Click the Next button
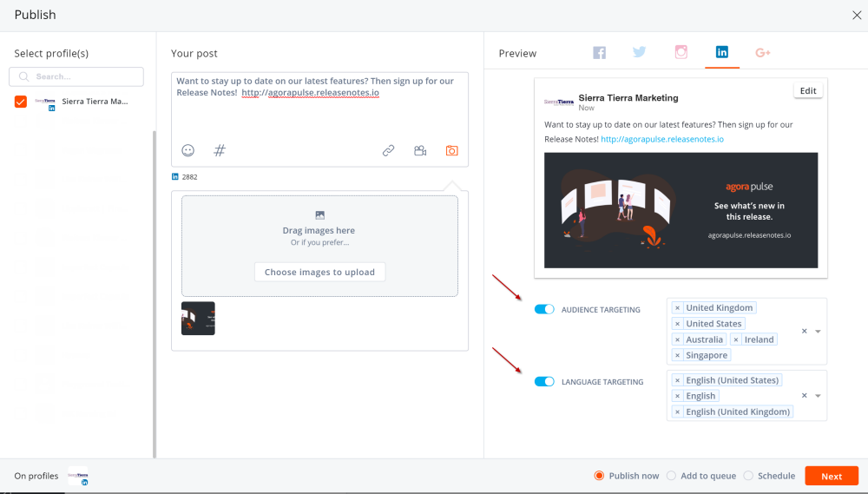This screenshot has height=494, width=868. (832, 476)
